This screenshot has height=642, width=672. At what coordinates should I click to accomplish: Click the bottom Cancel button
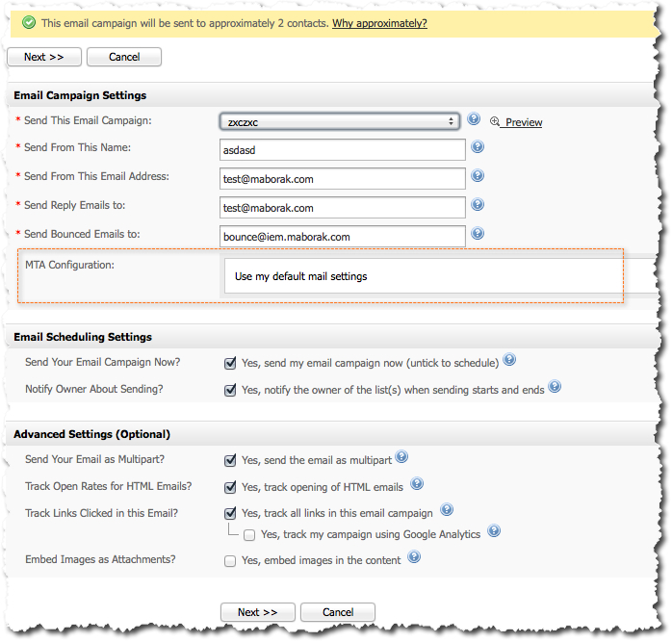(x=338, y=612)
